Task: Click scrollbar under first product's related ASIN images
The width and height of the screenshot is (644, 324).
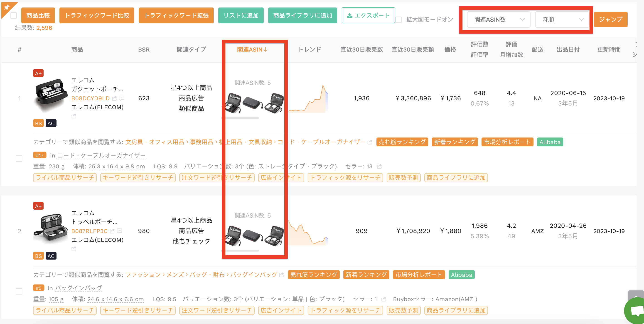Action: pyautogui.click(x=241, y=118)
